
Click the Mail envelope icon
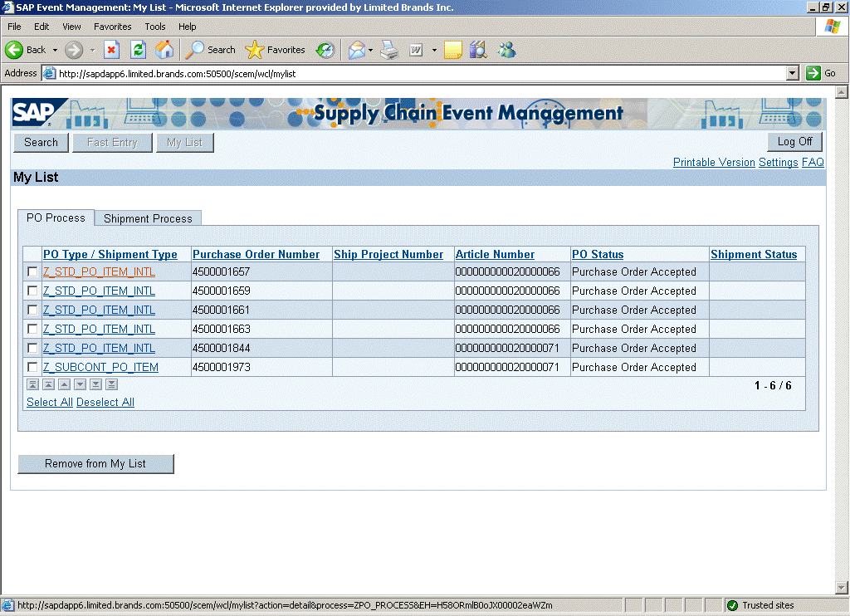coord(357,50)
